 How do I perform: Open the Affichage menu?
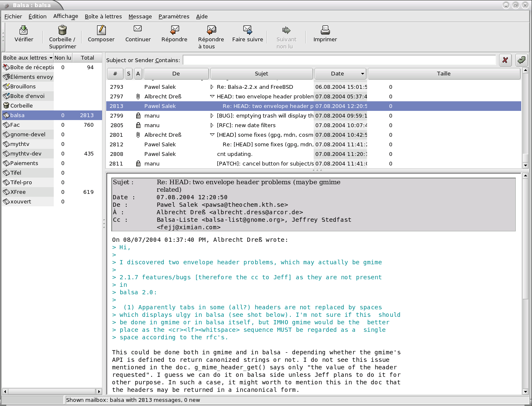point(66,16)
